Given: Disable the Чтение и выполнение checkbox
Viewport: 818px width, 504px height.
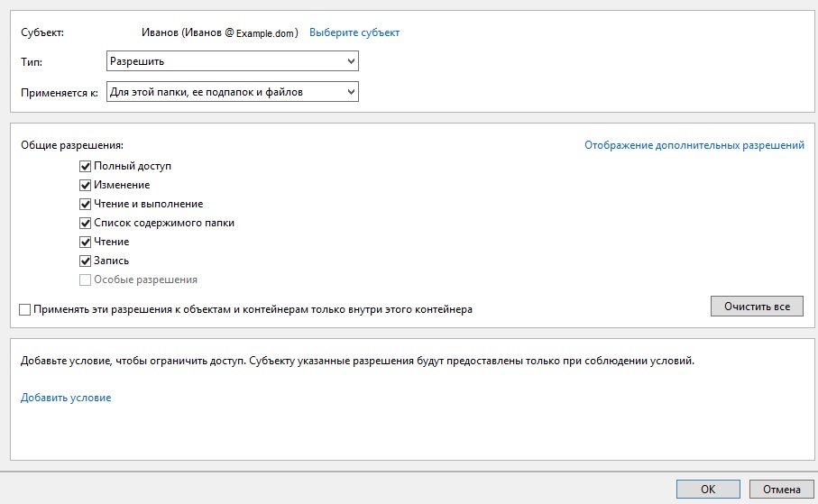Looking at the screenshot, I should point(86,204).
